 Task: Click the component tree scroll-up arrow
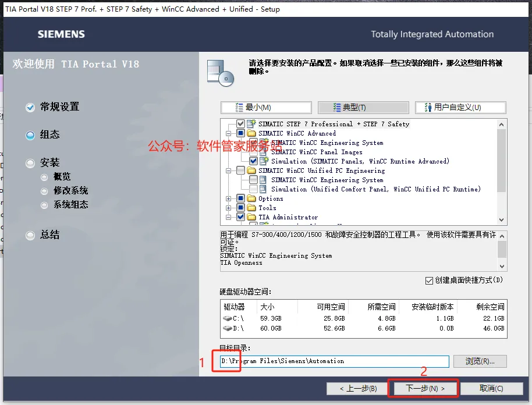click(x=502, y=125)
